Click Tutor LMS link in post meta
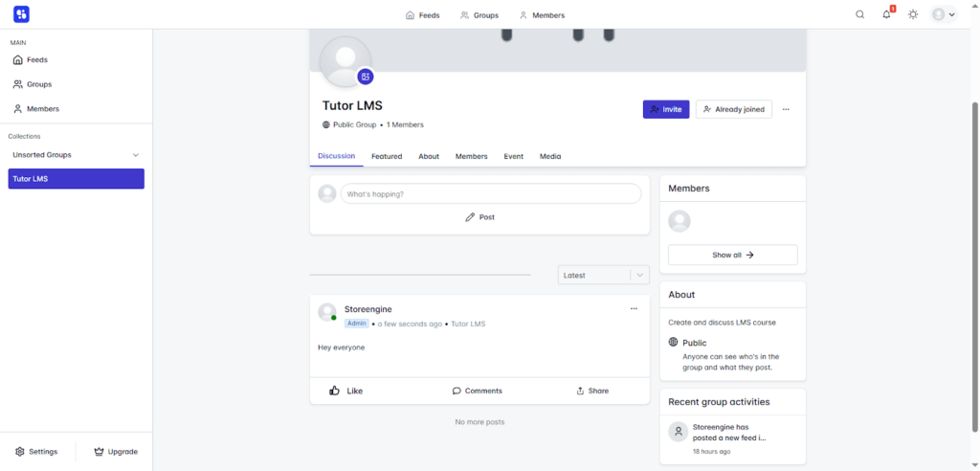 (x=468, y=324)
